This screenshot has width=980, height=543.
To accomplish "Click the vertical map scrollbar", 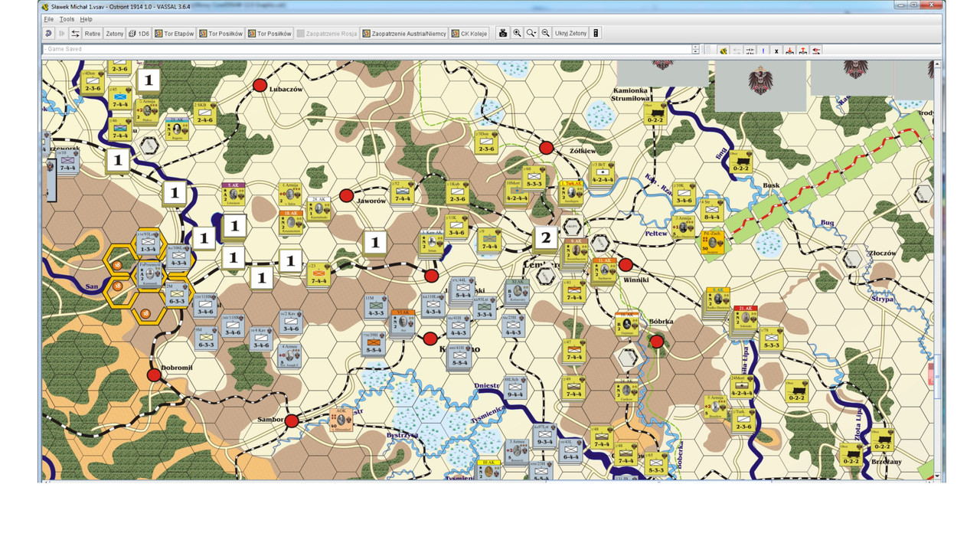I will (938, 270).
